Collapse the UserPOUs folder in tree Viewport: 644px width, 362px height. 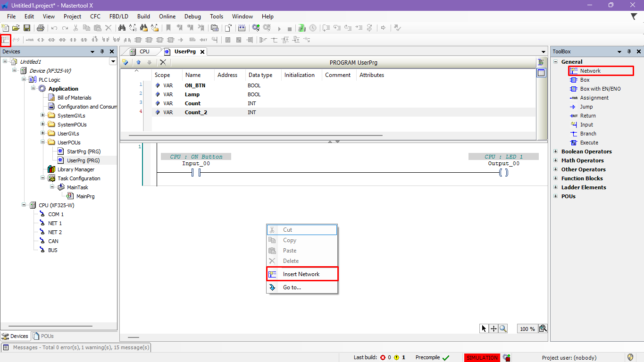point(42,143)
